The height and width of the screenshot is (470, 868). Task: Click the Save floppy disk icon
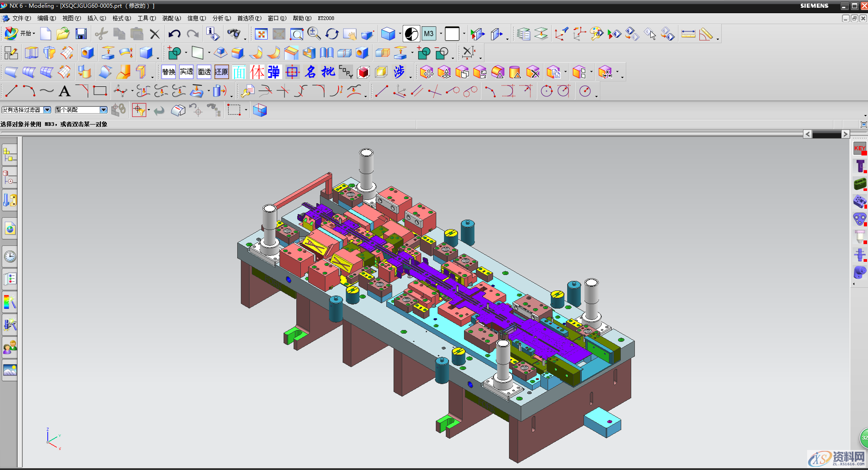[x=81, y=34]
